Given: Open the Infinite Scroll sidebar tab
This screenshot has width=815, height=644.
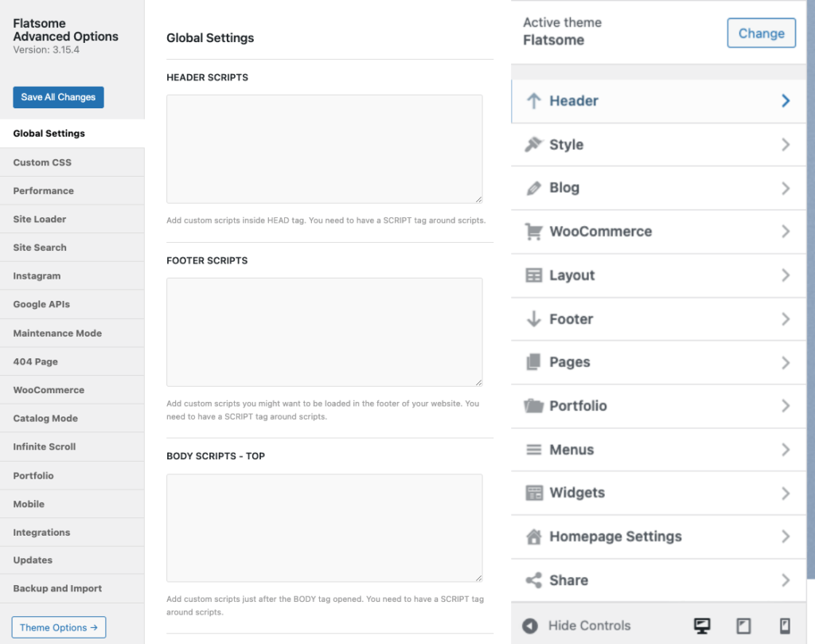Looking at the screenshot, I should tap(72, 447).
